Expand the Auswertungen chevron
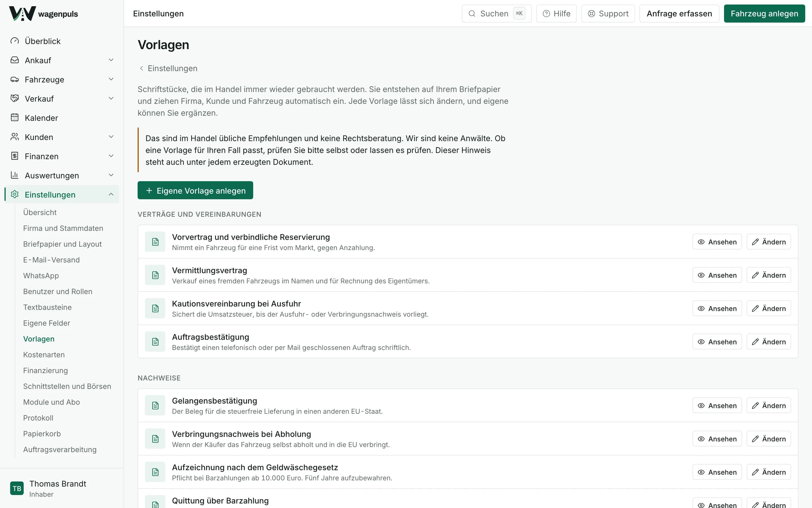Viewport: 812px width, 508px height. tap(111, 175)
